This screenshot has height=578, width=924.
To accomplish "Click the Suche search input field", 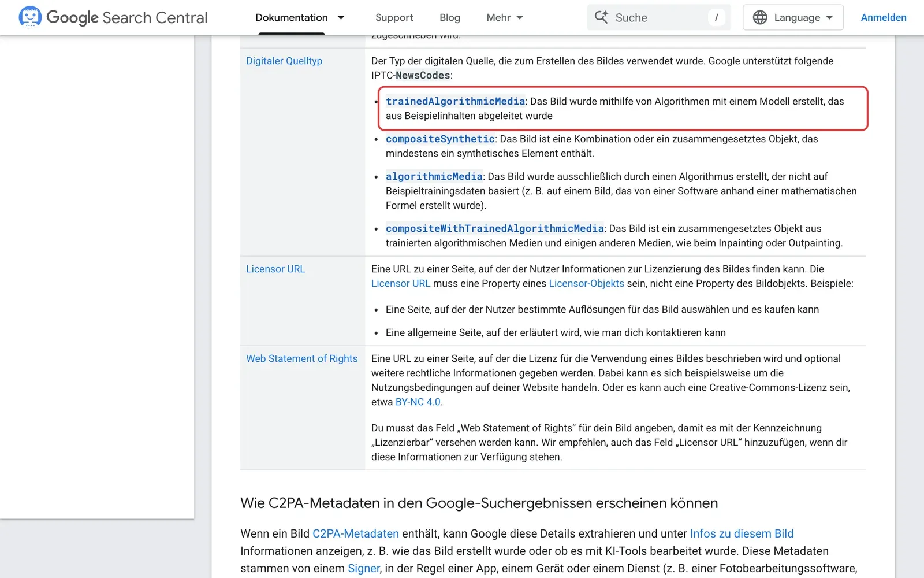I will [659, 17].
